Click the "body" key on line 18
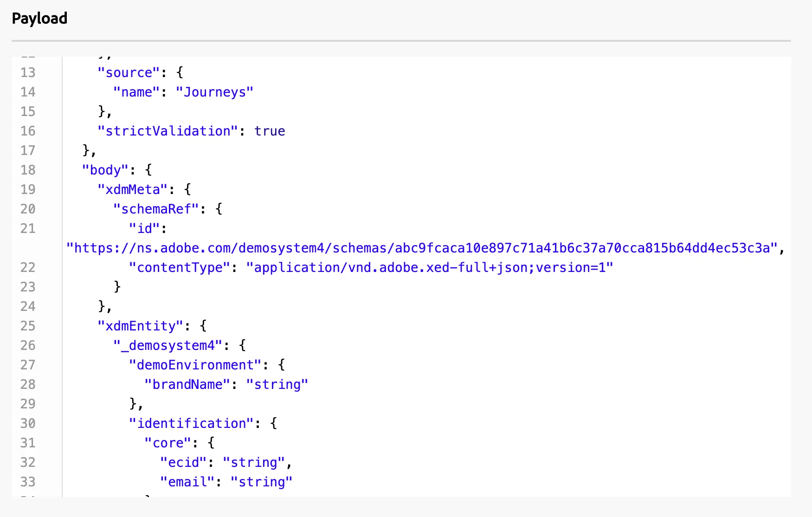The height and width of the screenshot is (517, 812). tap(105, 170)
